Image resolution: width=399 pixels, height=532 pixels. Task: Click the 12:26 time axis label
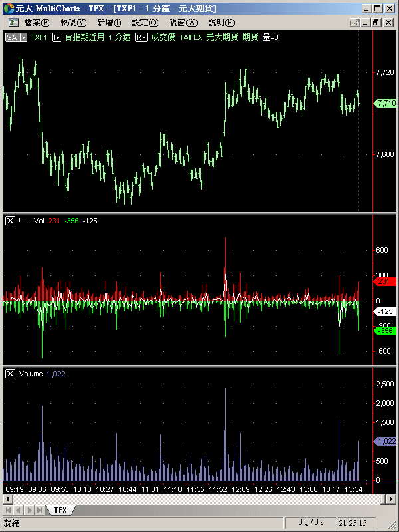pos(263,489)
